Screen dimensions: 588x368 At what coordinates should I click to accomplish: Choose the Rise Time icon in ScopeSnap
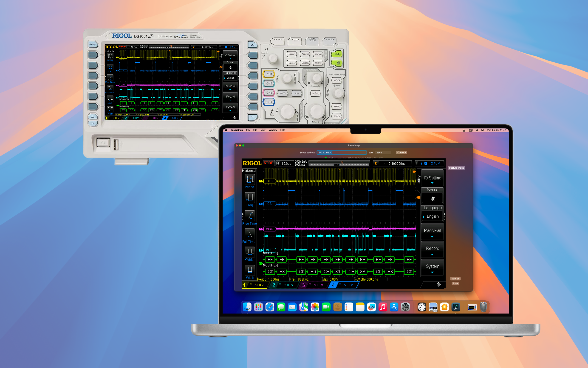click(x=249, y=216)
